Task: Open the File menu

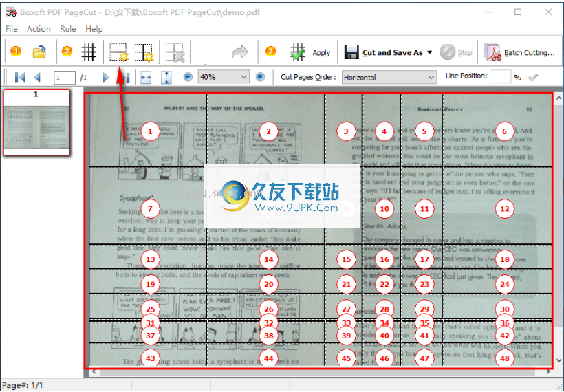Action: tap(12, 29)
